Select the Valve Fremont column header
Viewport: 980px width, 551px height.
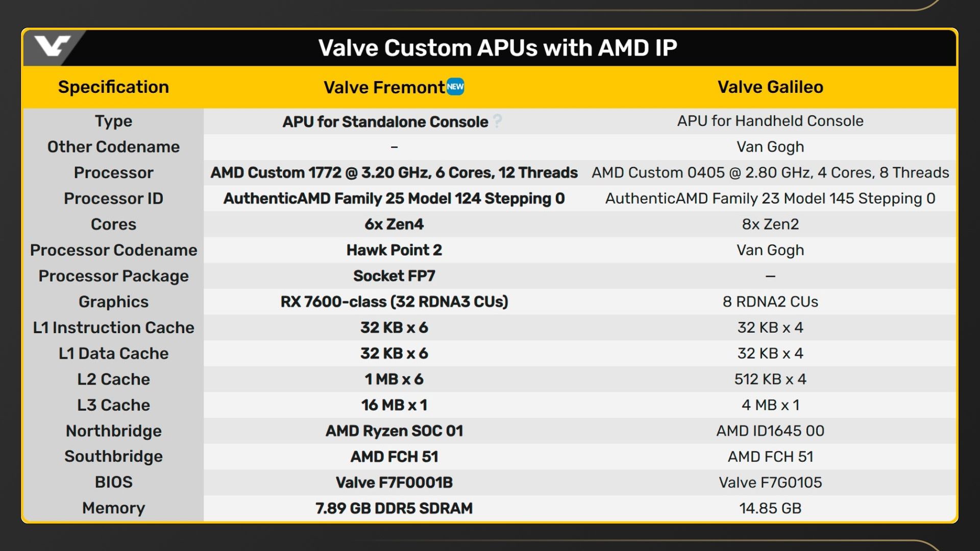384,87
